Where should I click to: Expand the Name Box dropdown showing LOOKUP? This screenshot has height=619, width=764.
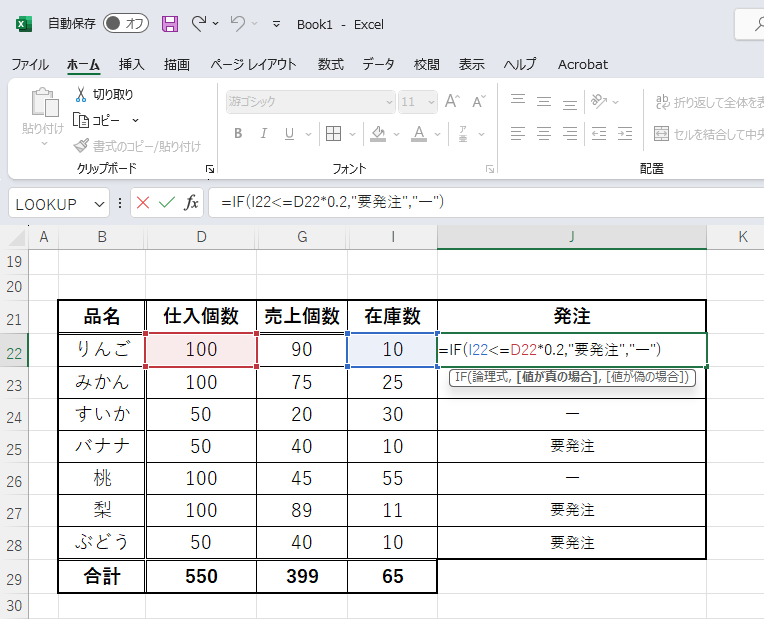(x=99, y=203)
